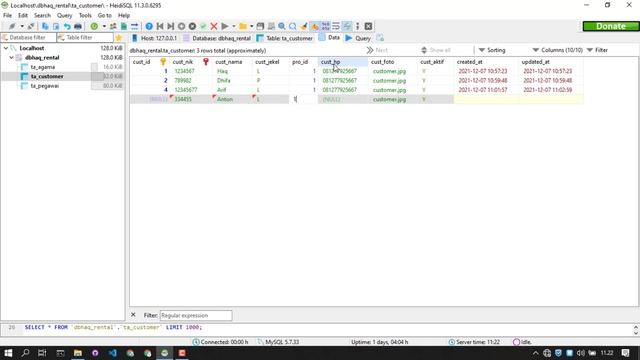The image size is (640, 360).
Task: Click the green Donate button
Action: 611,26
